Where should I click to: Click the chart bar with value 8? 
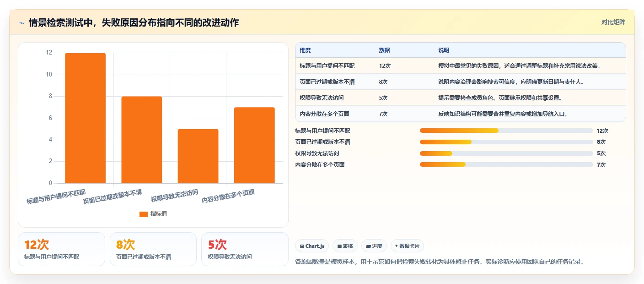tap(141, 140)
